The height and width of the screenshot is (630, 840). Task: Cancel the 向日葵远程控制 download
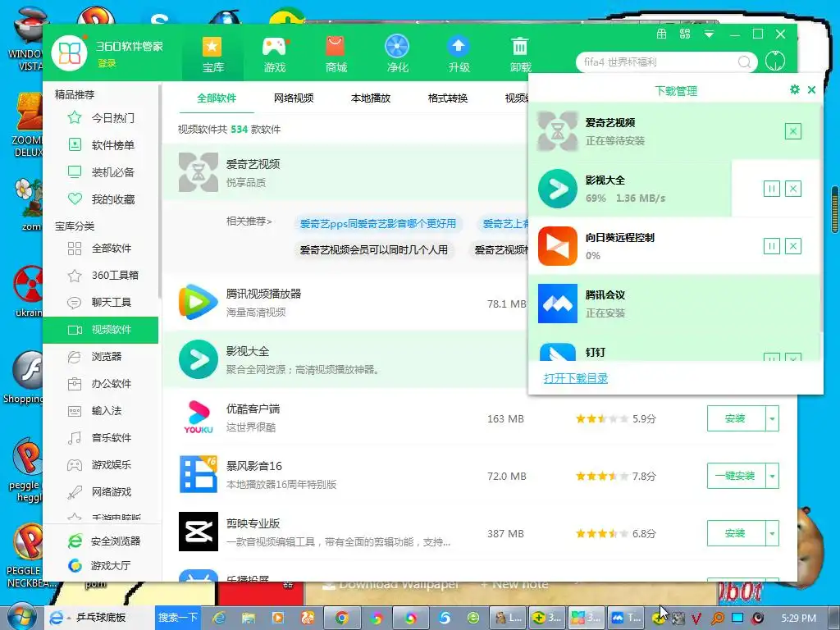[793, 246]
